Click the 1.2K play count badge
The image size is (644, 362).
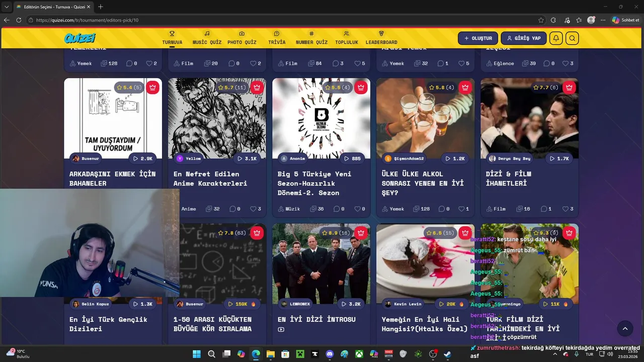click(455, 158)
